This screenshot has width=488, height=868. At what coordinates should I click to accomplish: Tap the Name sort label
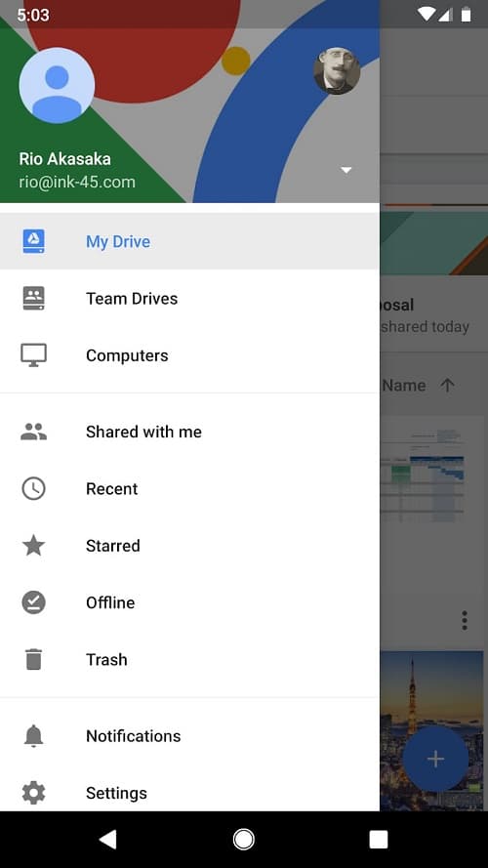[x=404, y=386]
